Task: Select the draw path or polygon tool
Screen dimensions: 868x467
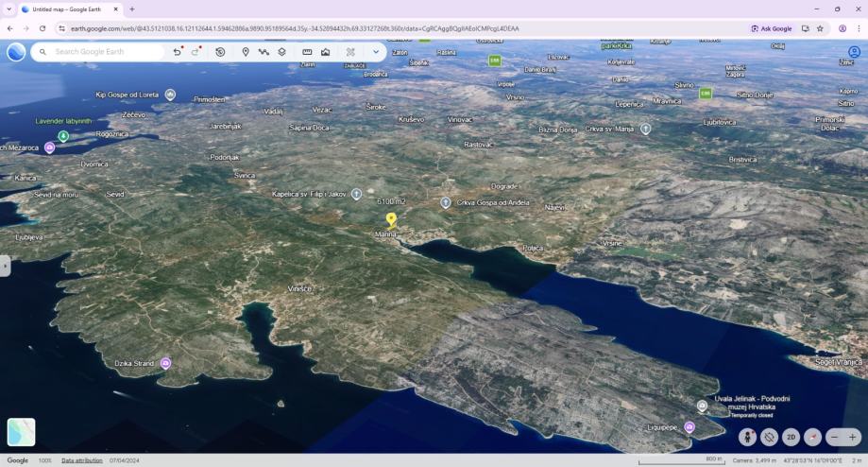Action: [x=264, y=52]
